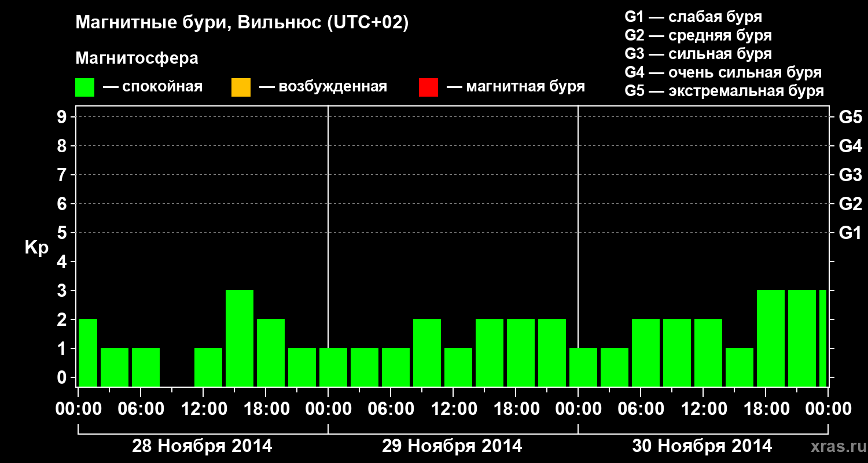Click the orange 'возбужденная' legend swatch
The image size is (868, 463).
[x=241, y=87]
